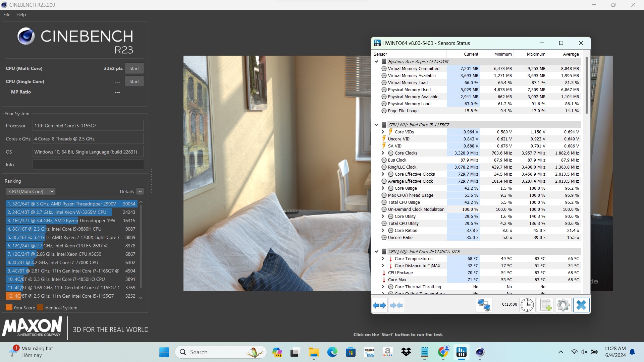This screenshot has height=362, width=644.
Task: Close HWiNFO sensors with the blue X icon
Action: click(x=581, y=305)
